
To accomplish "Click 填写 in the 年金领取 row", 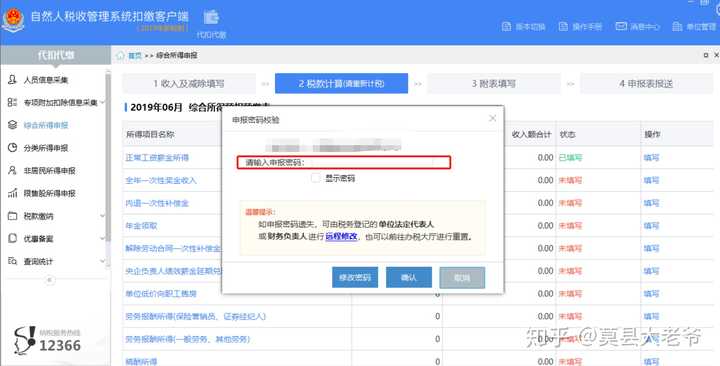I will (651, 225).
